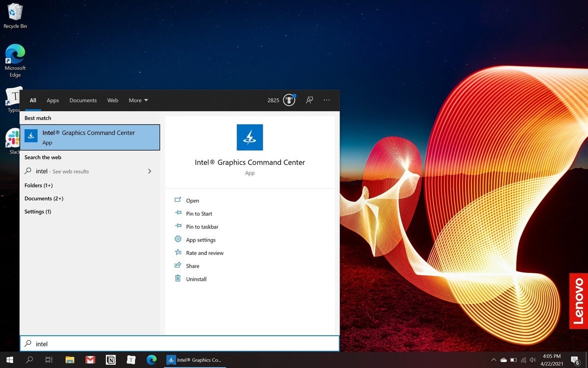Open the feedback icon in search header
Image resolution: width=588 pixels, height=368 pixels.
pyautogui.click(x=309, y=100)
